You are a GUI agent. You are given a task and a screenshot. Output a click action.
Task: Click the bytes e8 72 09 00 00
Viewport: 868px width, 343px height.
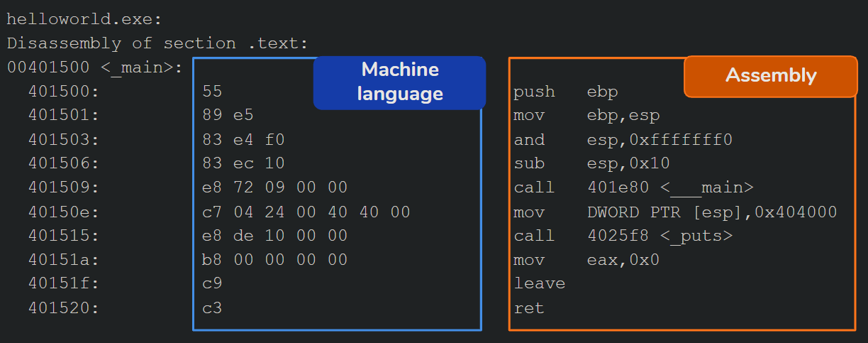pyautogui.click(x=274, y=187)
